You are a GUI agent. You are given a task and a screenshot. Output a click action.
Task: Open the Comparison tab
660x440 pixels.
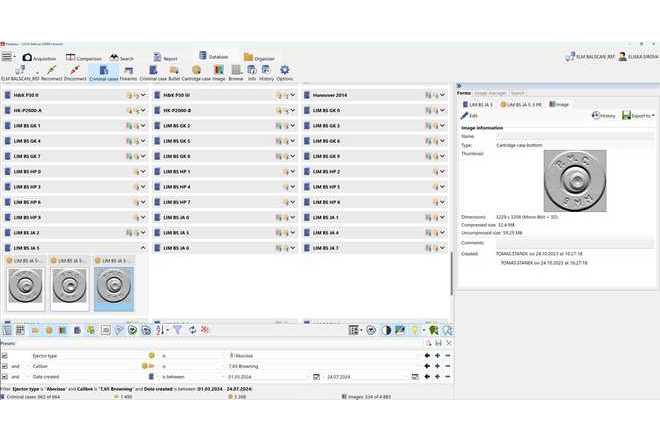click(84, 58)
